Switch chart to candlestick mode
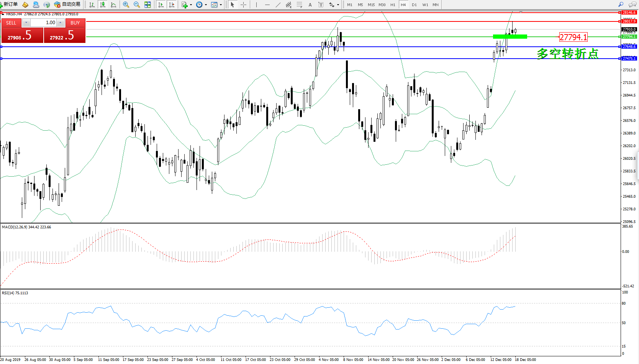This screenshot has width=639, height=364. coord(103,5)
